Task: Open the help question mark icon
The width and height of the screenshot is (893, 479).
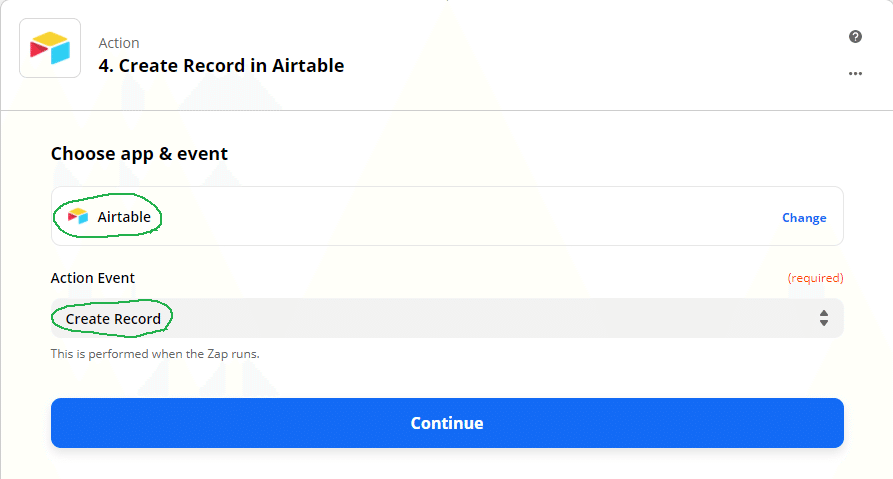Action: pos(855,37)
